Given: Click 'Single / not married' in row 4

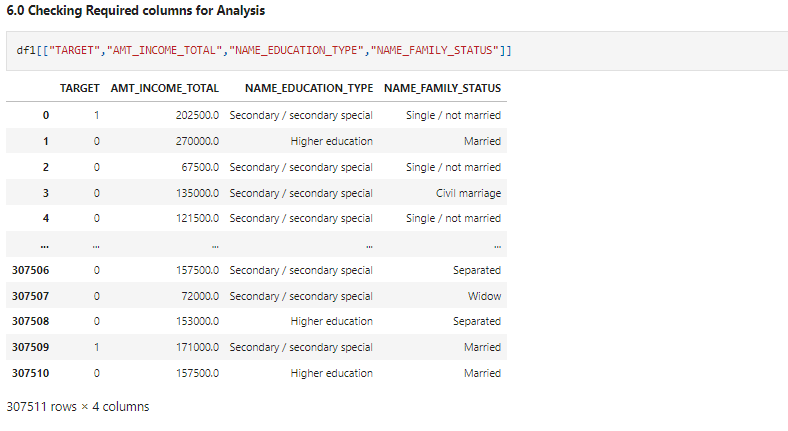Looking at the screenshot, I should tap(453, 219).
